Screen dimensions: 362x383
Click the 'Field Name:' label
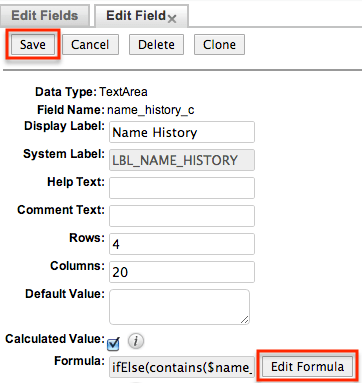(71, 110)
